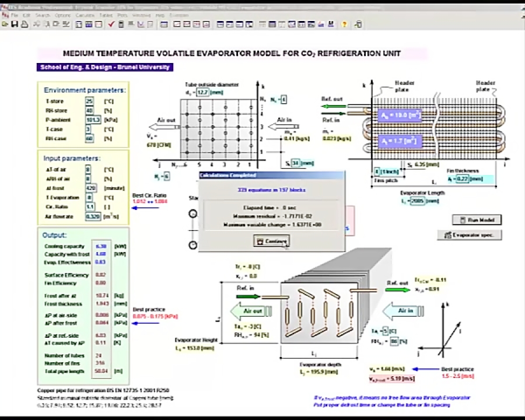Click the Save icon on the toolbar
Image resolution: width=525 pixels, height=420 pixels.
15,24
